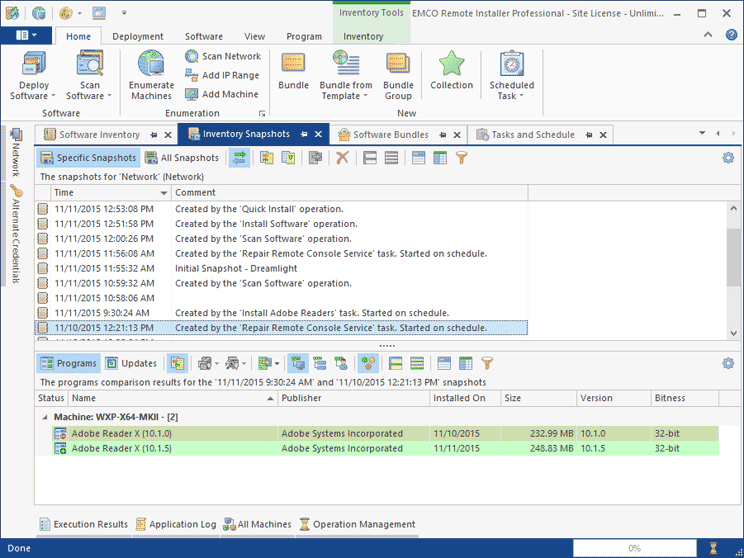Click the gear icon in Programs pane
The width and height of the screenshot is (744, 558).
(x=728, y=363)
